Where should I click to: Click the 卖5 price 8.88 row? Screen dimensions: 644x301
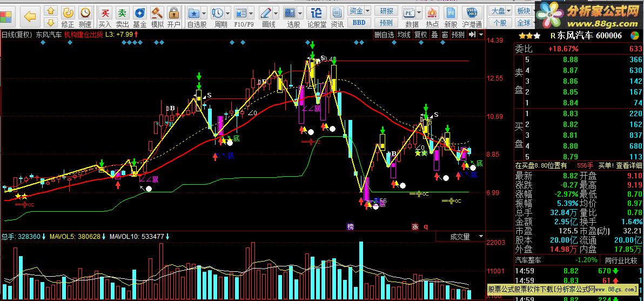[579, 59]
